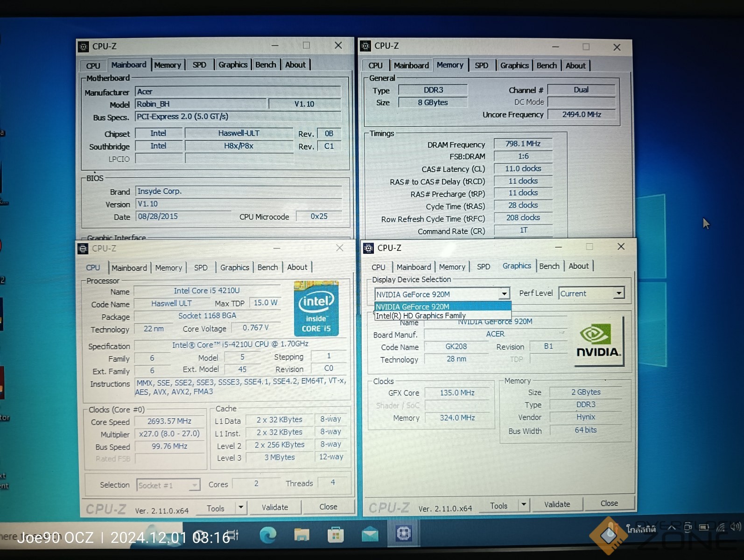Click Close button in Graphics window
The image size is (744, 560).
[x=609, y=504]
